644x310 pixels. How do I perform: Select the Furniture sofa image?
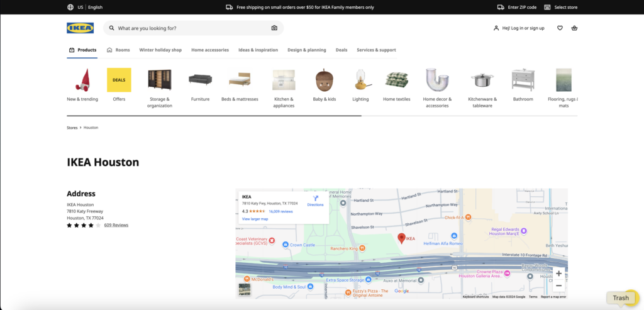[x=201, y=79]
